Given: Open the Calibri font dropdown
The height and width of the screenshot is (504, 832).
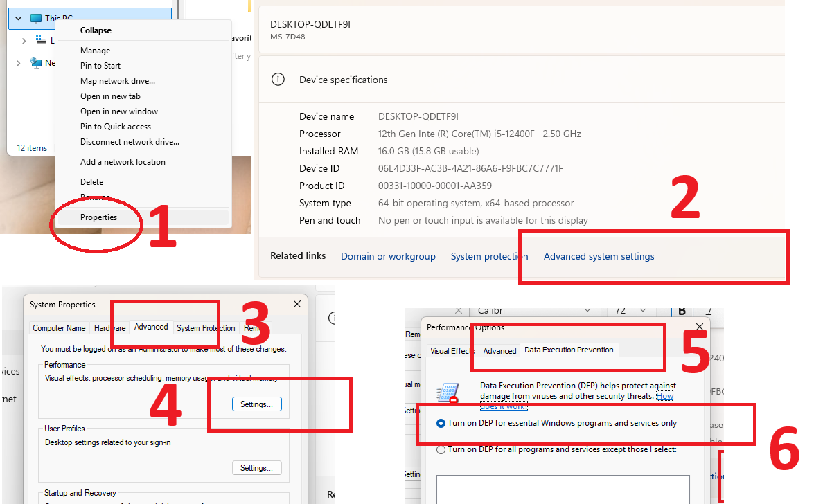Looking at the screenshot, I should (587, 311).
